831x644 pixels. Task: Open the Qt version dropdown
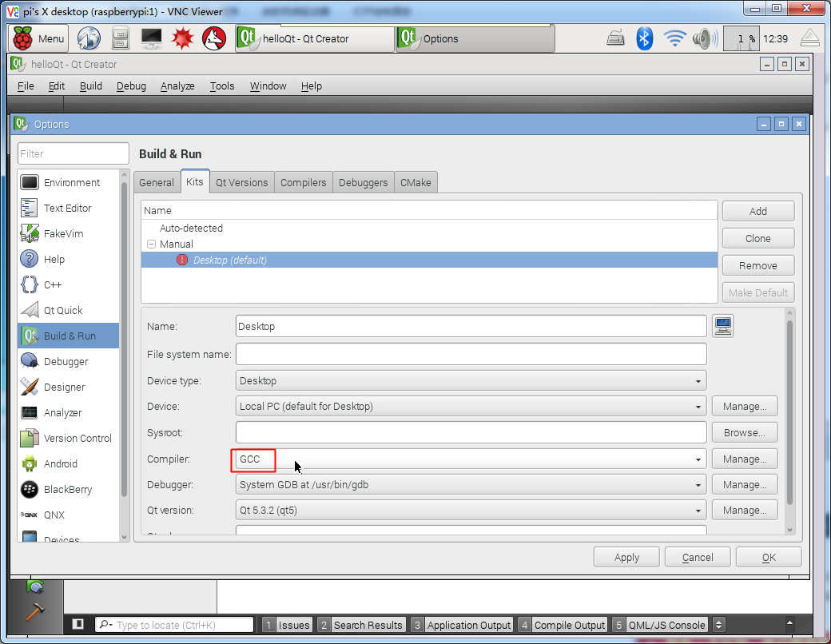(x=471, y=510)
